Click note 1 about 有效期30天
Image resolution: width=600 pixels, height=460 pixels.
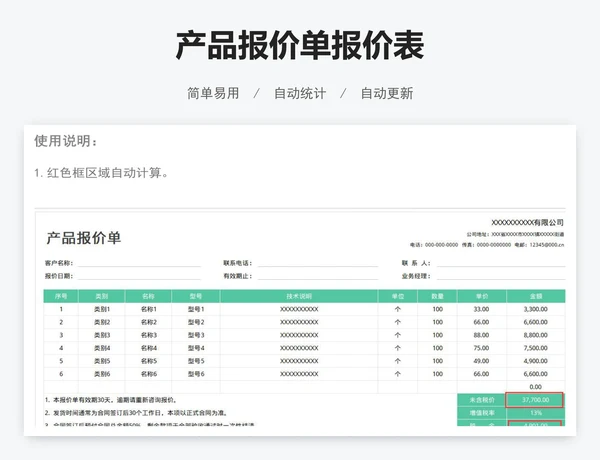pos(111,400)
